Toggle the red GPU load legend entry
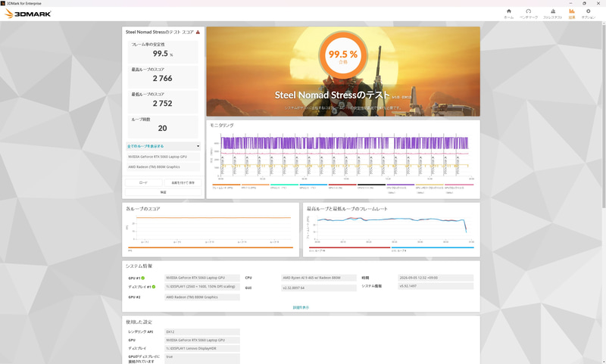Viewport: 606px width, 364px height. [342, 186]
